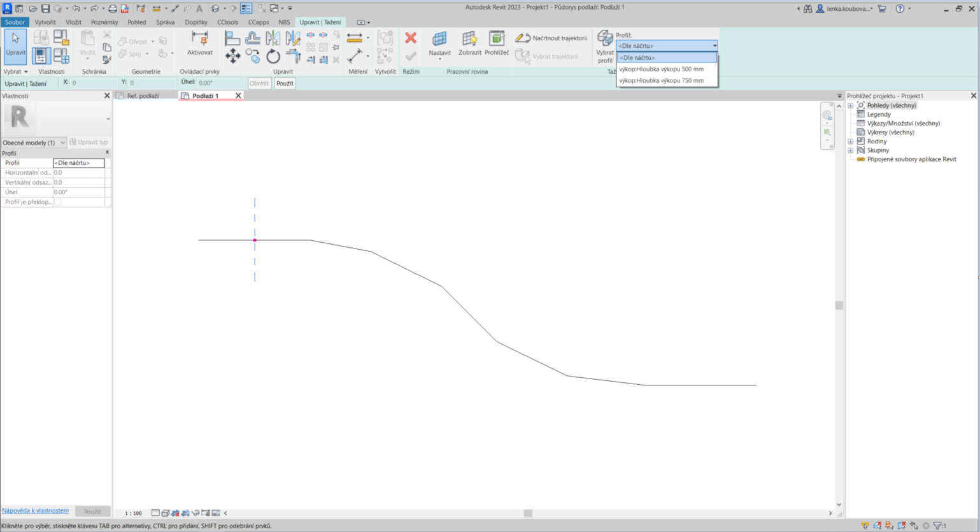Select the Upravit selection tool

click(x=15, y=46)
